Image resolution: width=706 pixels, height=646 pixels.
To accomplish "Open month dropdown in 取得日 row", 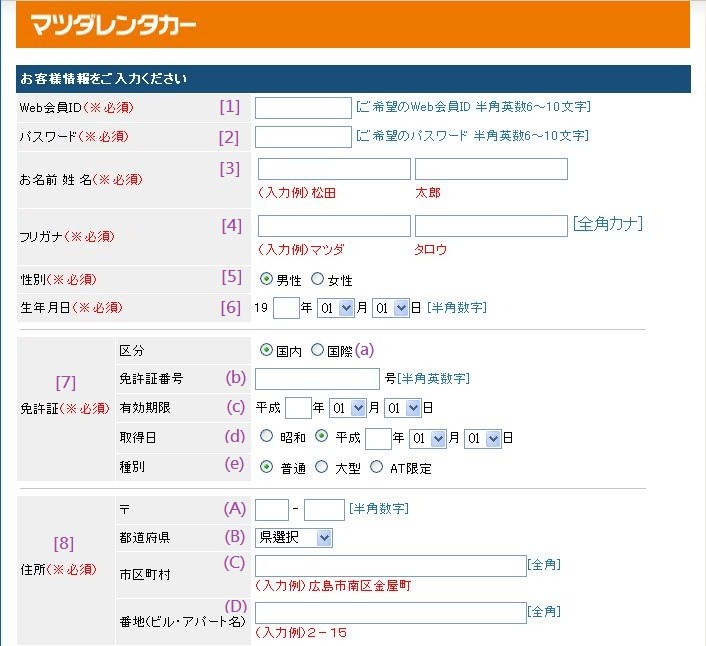I will [428, 438].
